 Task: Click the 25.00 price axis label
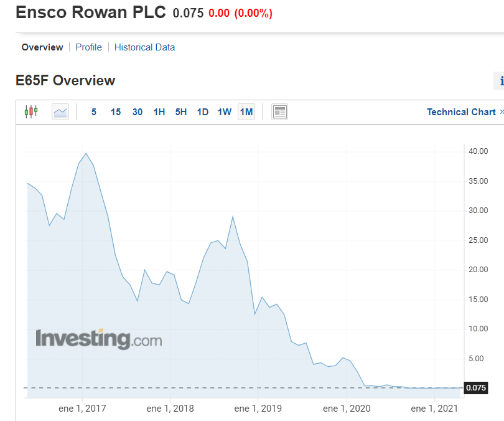pyautogui.click(x=478, y=240)
